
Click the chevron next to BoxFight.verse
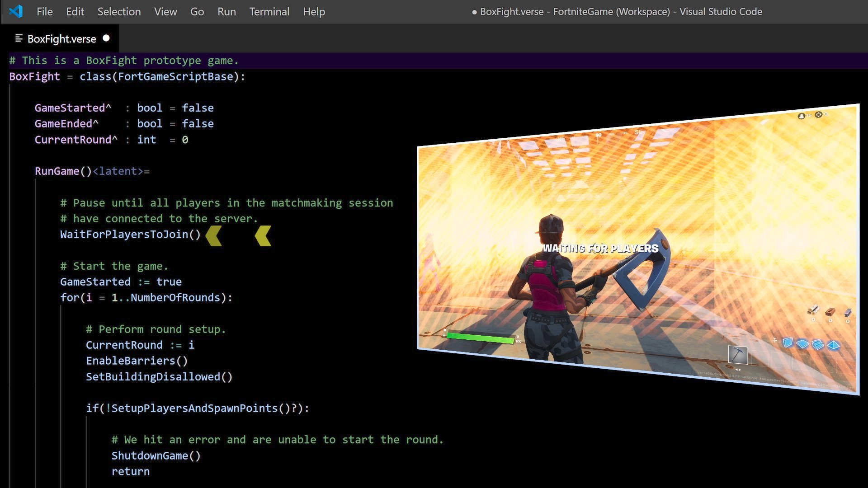(x=18, y=38)
